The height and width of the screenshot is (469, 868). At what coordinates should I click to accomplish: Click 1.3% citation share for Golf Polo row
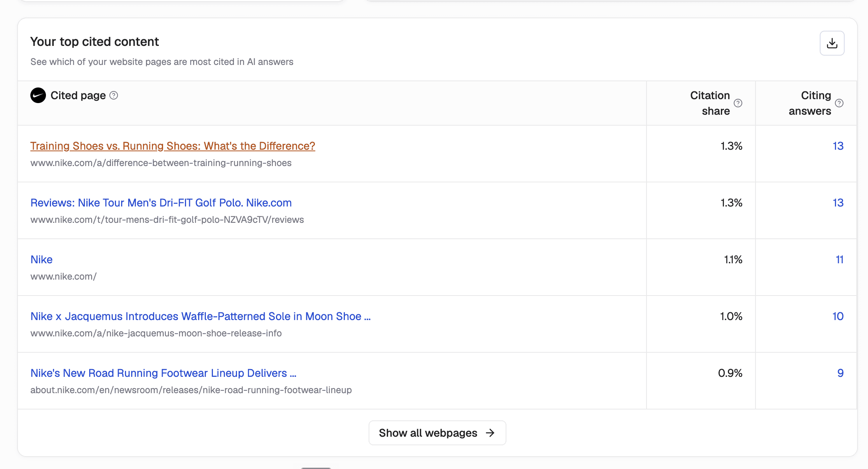click(x=731, y=203)
